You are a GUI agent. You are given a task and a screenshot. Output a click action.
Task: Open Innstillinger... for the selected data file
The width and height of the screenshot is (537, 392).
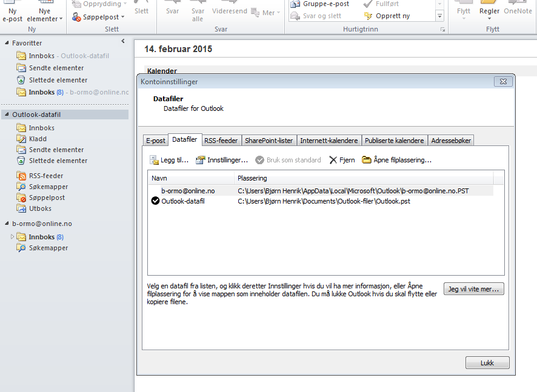222,160
